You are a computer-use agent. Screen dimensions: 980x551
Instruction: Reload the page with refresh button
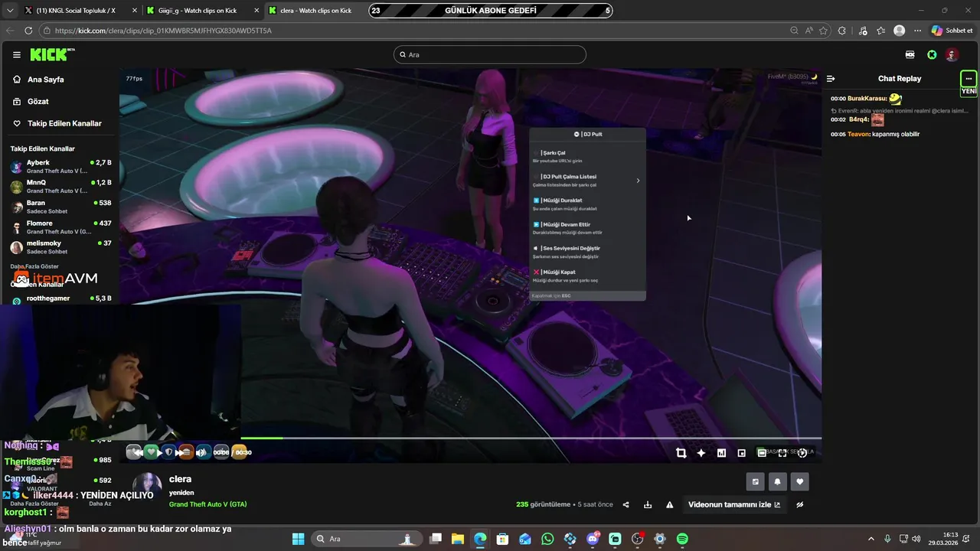(x=28, y=31)
